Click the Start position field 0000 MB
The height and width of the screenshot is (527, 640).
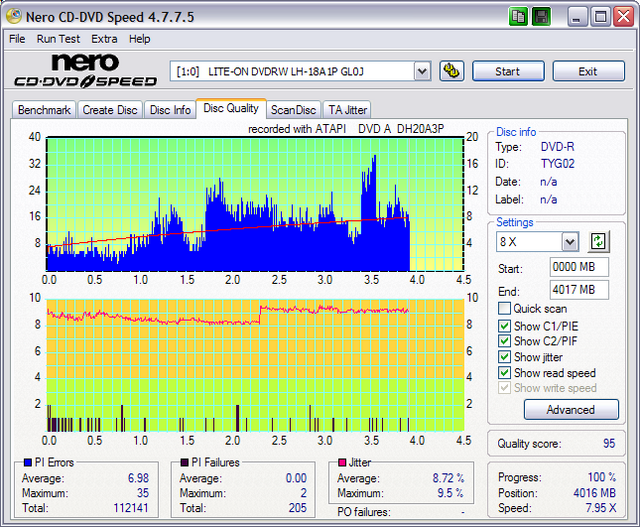579,267
